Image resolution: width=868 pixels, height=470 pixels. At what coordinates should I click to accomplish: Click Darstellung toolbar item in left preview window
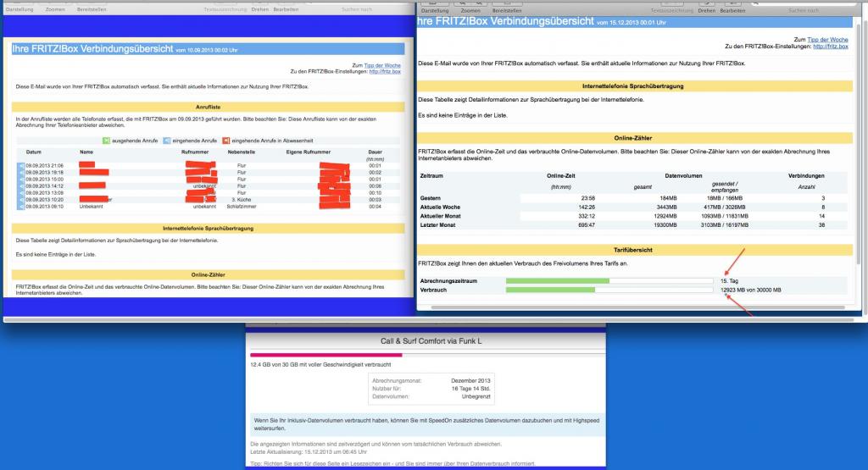click(19, 9)
